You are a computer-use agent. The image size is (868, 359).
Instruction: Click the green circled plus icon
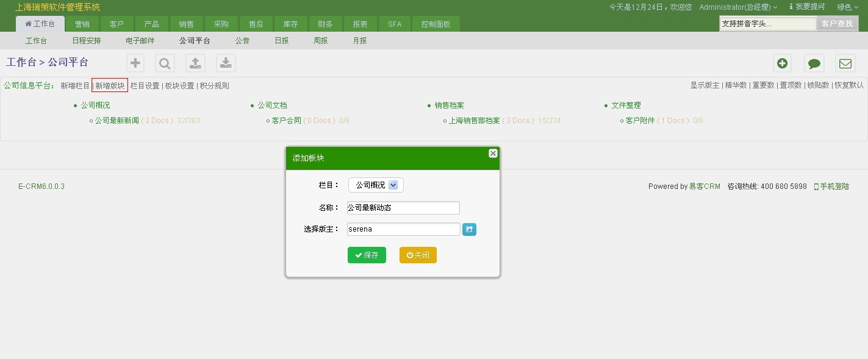(783, 63)
